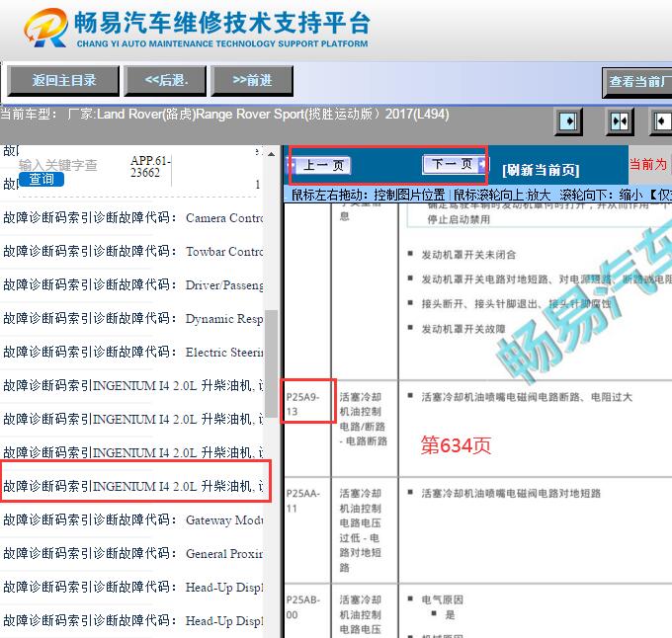Go forward with the >>前进 button
Screen dimensions: 672x638
(x=252, y=81)
